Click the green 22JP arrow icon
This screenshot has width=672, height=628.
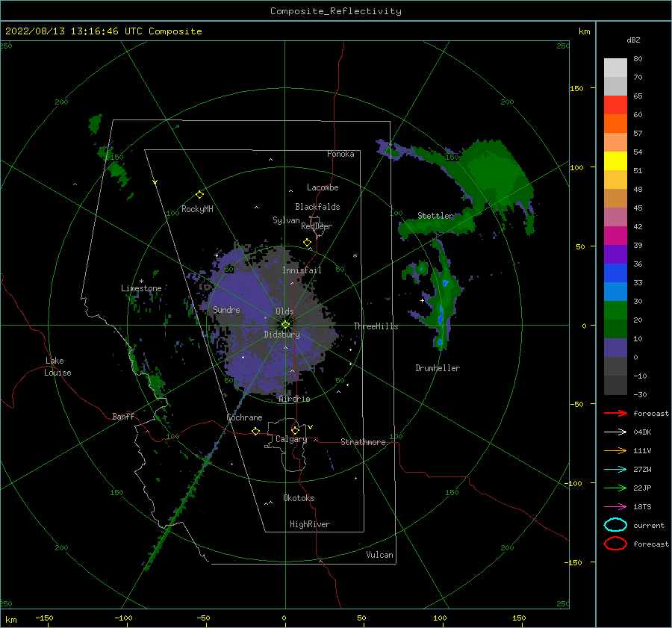615,488
